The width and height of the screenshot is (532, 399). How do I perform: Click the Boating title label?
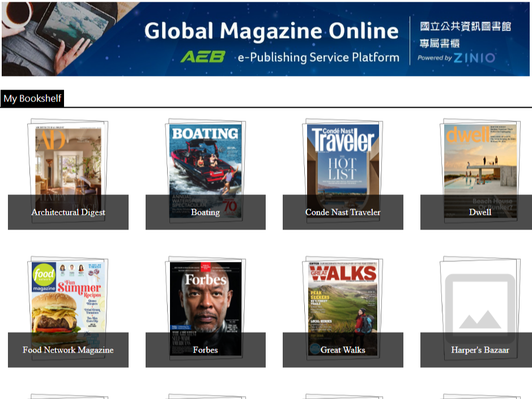tap(205, 213)
